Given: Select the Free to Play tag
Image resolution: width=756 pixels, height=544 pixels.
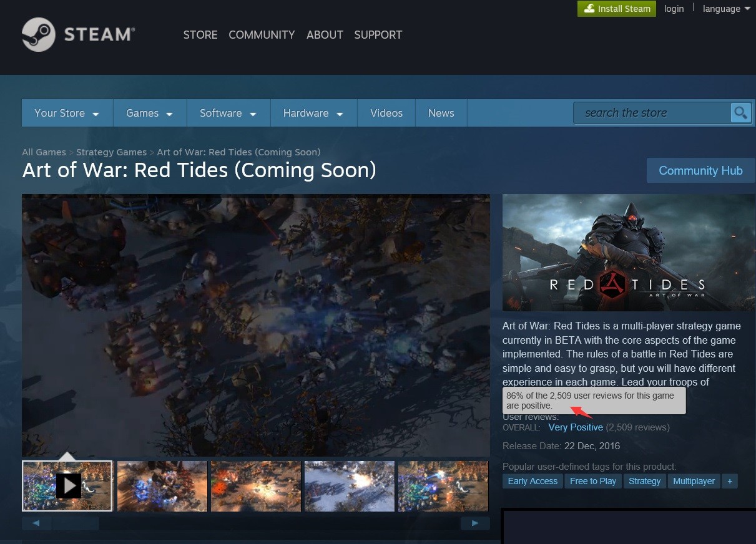Looking at the screenshot, I should 593,481.
